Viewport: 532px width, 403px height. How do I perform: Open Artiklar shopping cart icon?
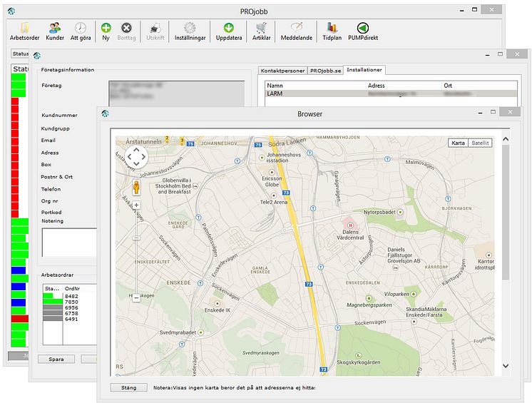(261, 31)
